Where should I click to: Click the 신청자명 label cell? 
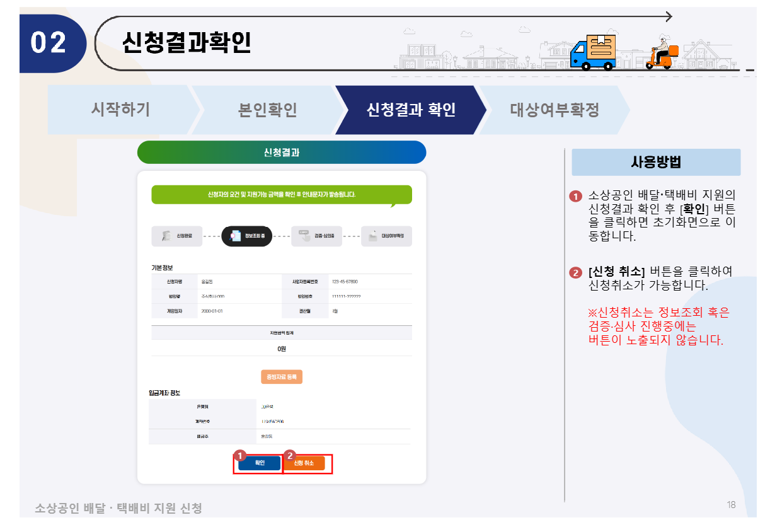click(x=175, y=282)
